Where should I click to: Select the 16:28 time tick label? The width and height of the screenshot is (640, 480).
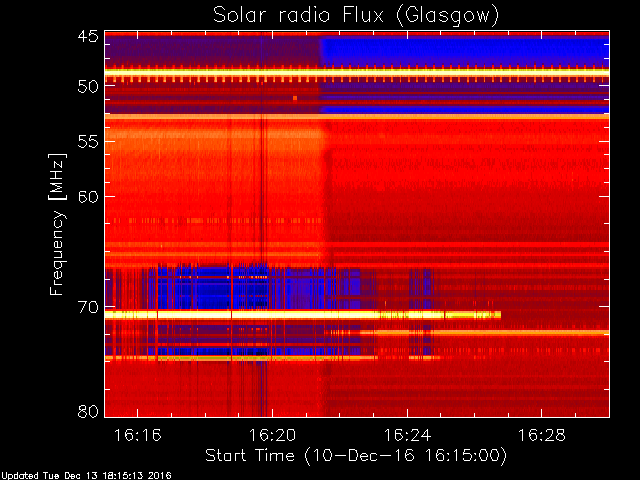(x=542, y=436)
